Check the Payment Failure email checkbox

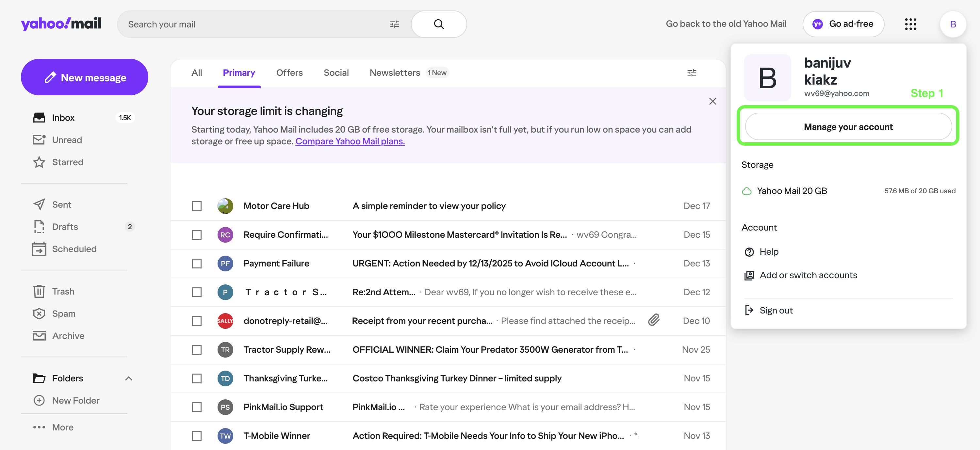197,263
